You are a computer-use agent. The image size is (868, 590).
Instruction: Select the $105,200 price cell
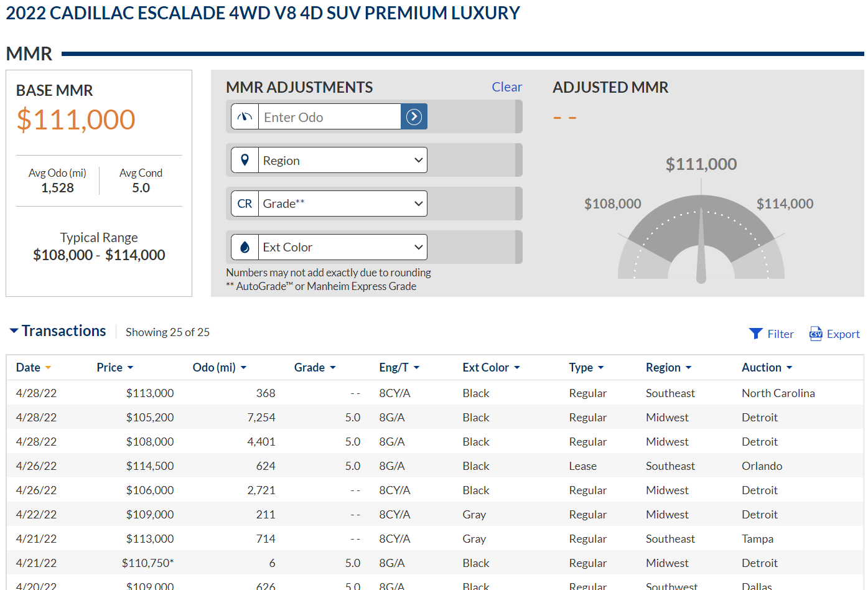(x=150, y=418)
